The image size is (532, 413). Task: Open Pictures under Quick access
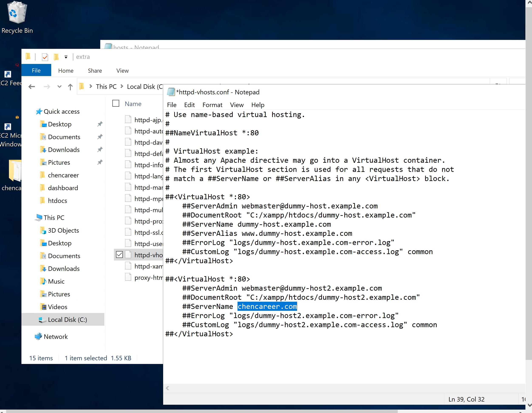(59, 163)
